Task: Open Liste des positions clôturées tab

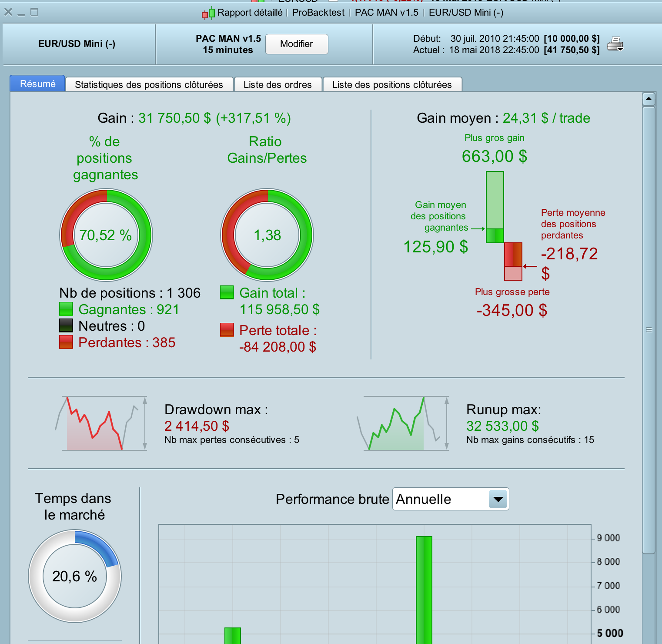Action: 392,84
